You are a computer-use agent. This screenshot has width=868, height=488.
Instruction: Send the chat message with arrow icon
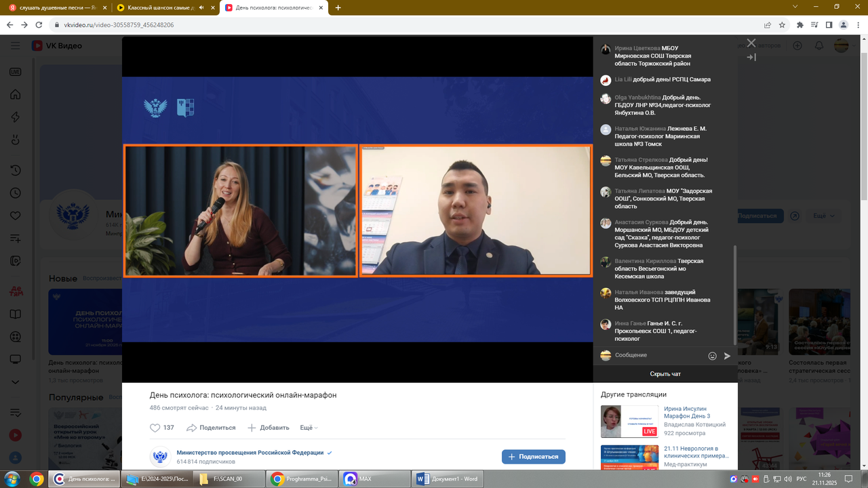click(728, 356)
